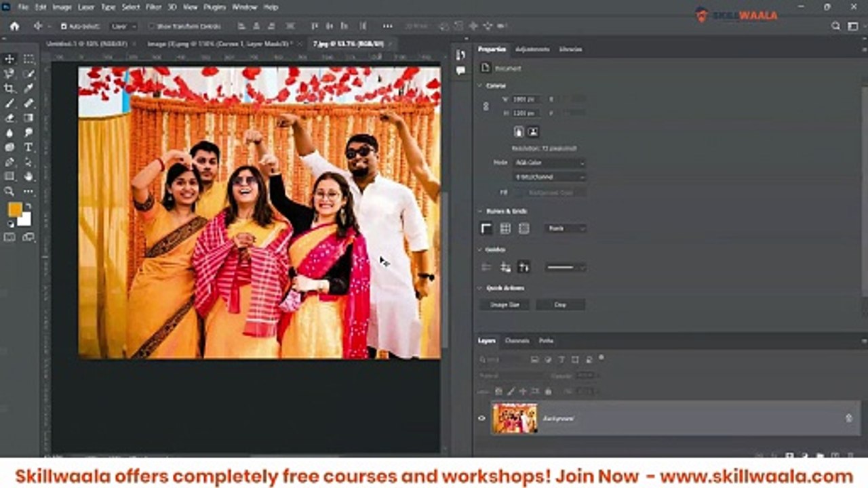Screen dimensions: 868x488
Task: Select the Crop tool
Action: pyautogui.click(x=9, y=88)
